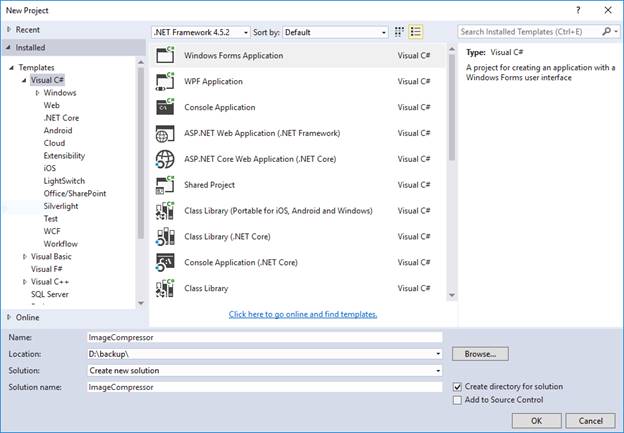Click the go online and find templates link
Viewport: 624px width, 433px height.
(x=303, y=314)
